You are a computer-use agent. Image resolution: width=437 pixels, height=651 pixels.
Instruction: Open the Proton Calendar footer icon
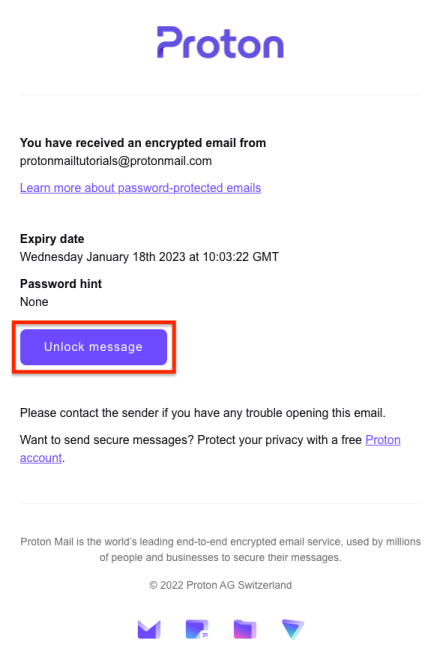coord(197,629)
